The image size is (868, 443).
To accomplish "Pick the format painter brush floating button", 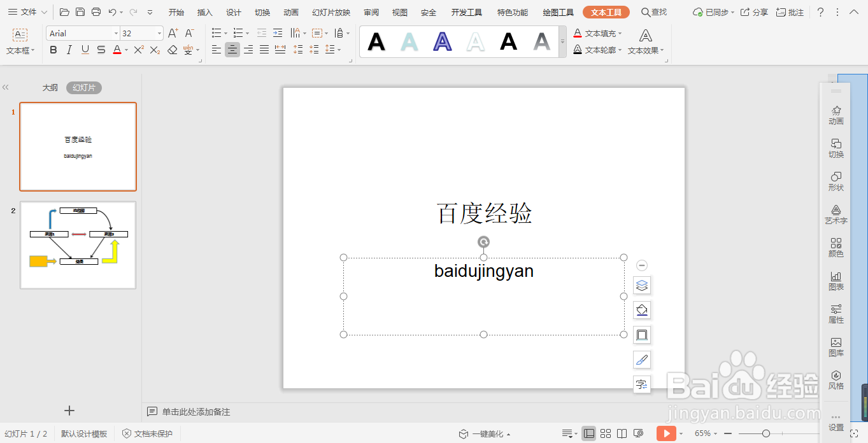I will [x=642, y=360].
